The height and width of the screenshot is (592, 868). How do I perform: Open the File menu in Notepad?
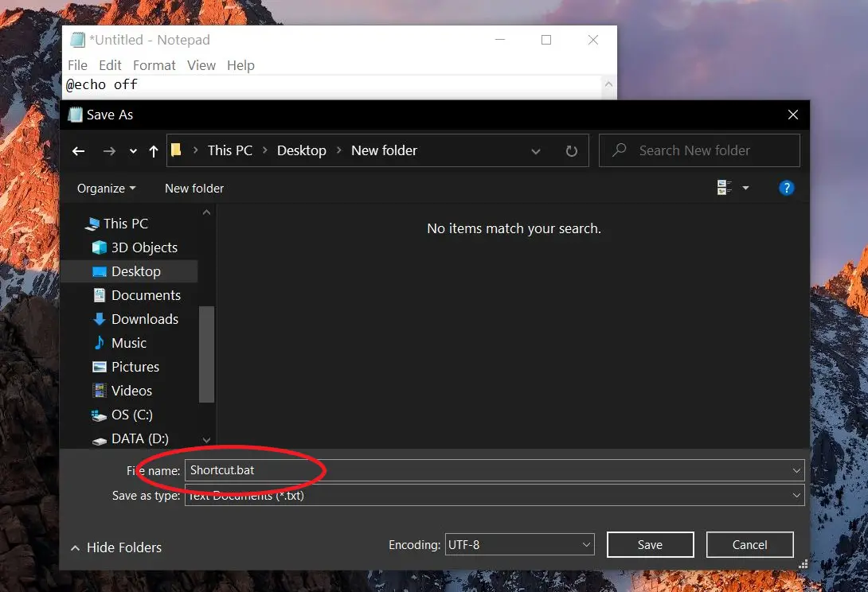pyautogui.click(x=77, y=65)
